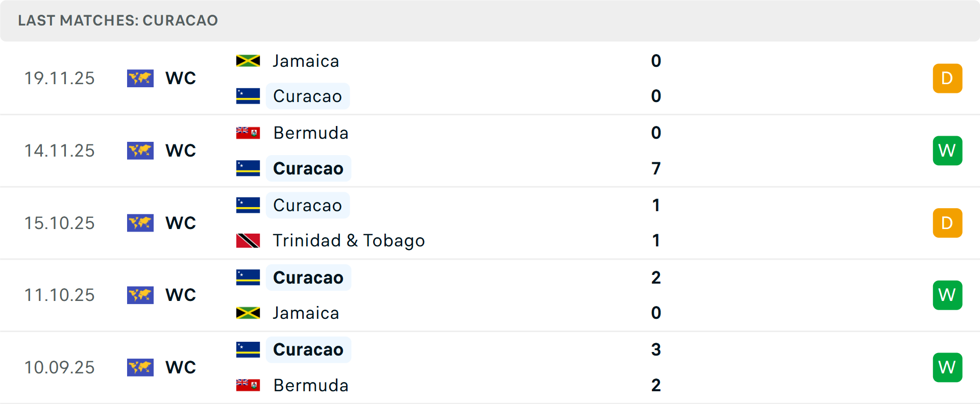Click World Cup icon for 19.11.25 match
The height and width of the screenshot is (404, 980).
[140, 79]
